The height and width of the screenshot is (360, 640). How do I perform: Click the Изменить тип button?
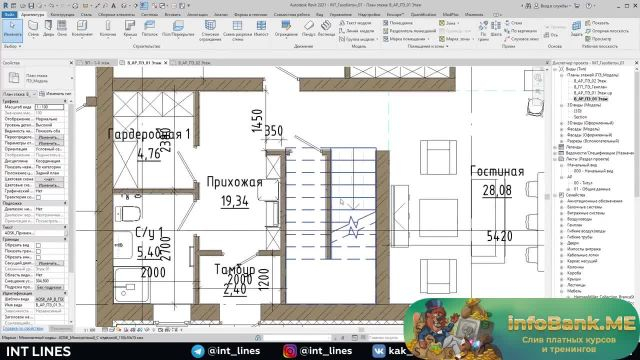pyautogui.click(x=56, y=94)
